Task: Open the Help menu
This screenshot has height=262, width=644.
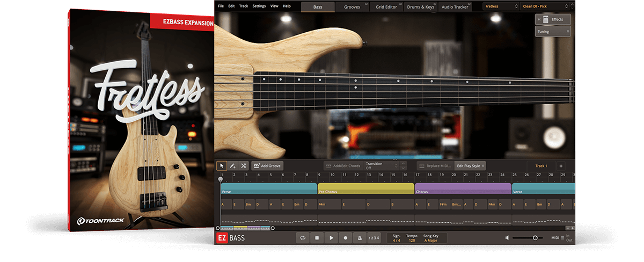Action: (x=287, y=6)
